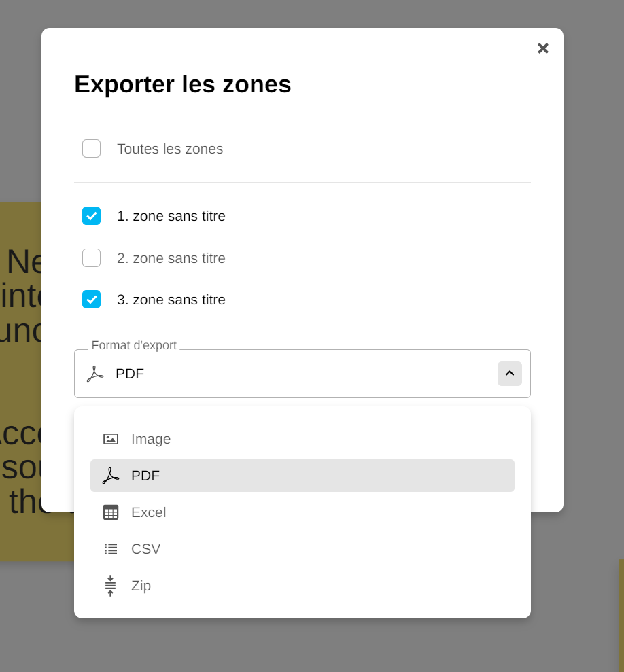The width and height of the screenshot is (624, 672).
Task: Select CSV export format option
Action: 146,549
